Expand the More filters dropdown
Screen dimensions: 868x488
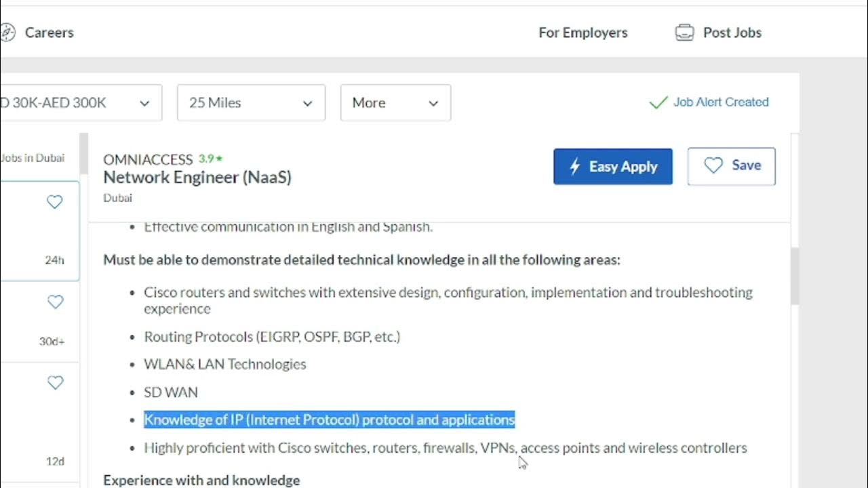395,103
